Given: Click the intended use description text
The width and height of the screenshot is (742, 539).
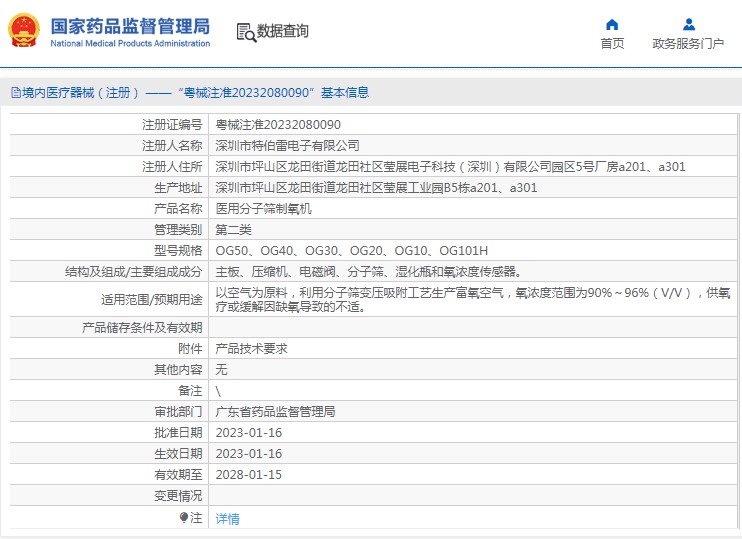Looking at the screenshot, I should pyautogui.click(x=473, y=300).
